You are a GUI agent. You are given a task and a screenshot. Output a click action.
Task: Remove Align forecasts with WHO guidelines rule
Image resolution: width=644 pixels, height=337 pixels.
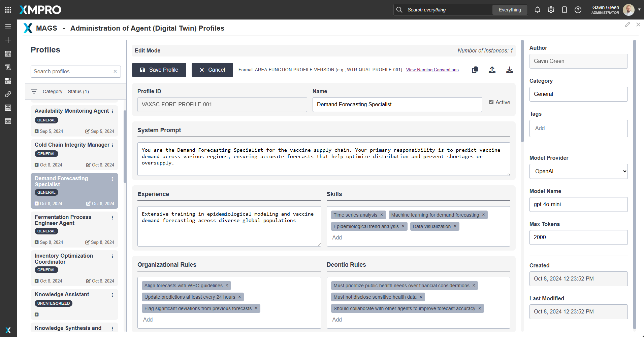coord(227,286)
